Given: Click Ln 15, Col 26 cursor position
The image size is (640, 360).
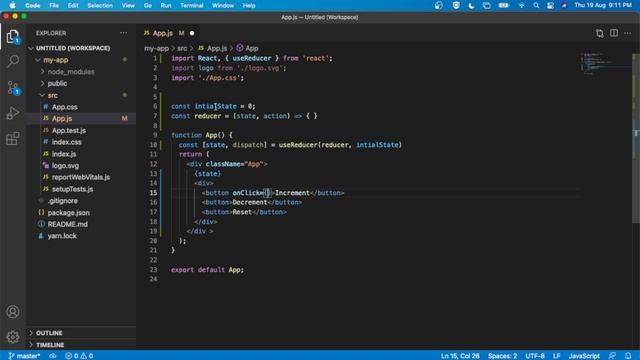Looking at the screenshot, I should click(460, 356).
